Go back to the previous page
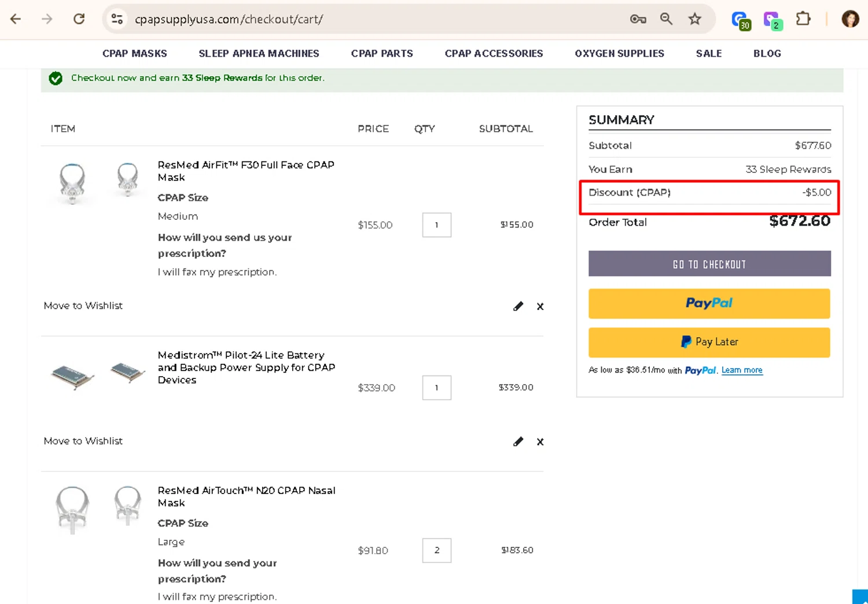Screen dimensions: 868x604 (16, 19)
